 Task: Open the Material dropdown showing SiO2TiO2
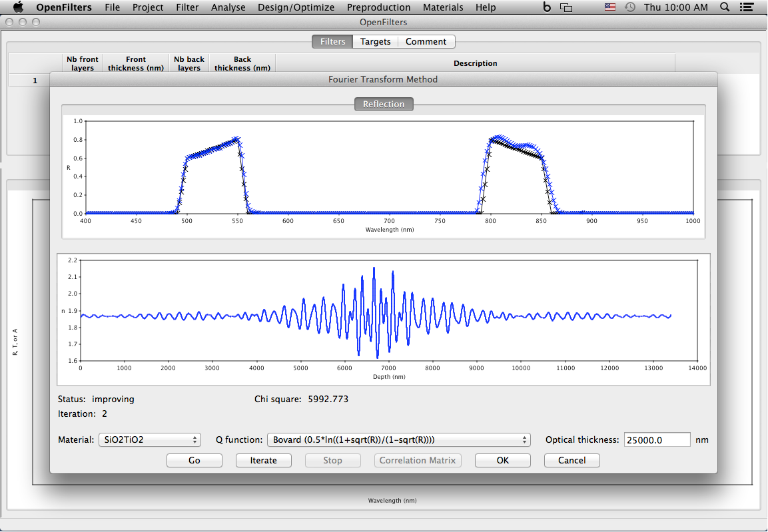pyautogui.click(x=149, y=439)
